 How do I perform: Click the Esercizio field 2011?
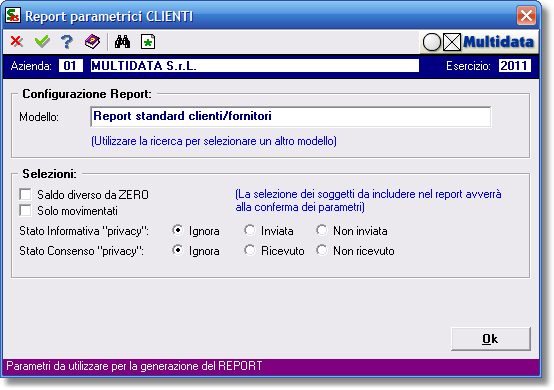[x=515, y=66]
